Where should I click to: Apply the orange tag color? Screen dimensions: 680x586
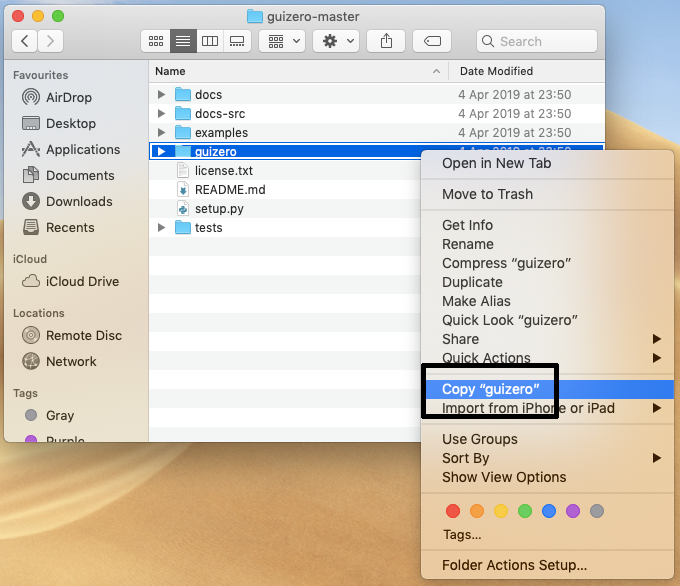(477, 511)
